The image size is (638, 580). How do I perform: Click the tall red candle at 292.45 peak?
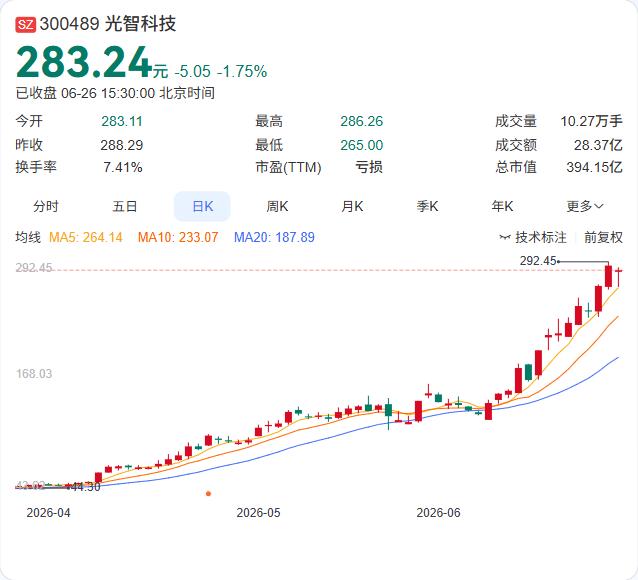(608, 276)
